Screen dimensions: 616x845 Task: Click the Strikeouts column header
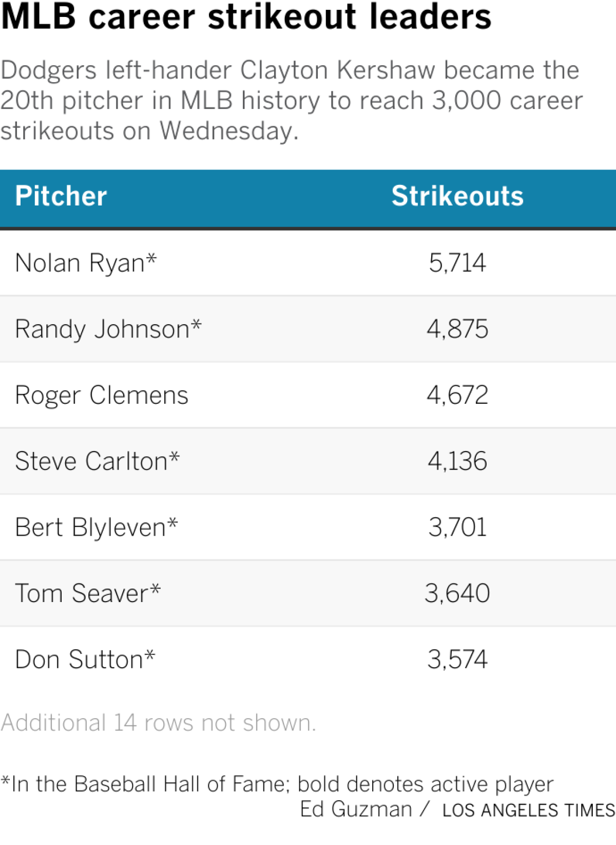coord(457,196)
